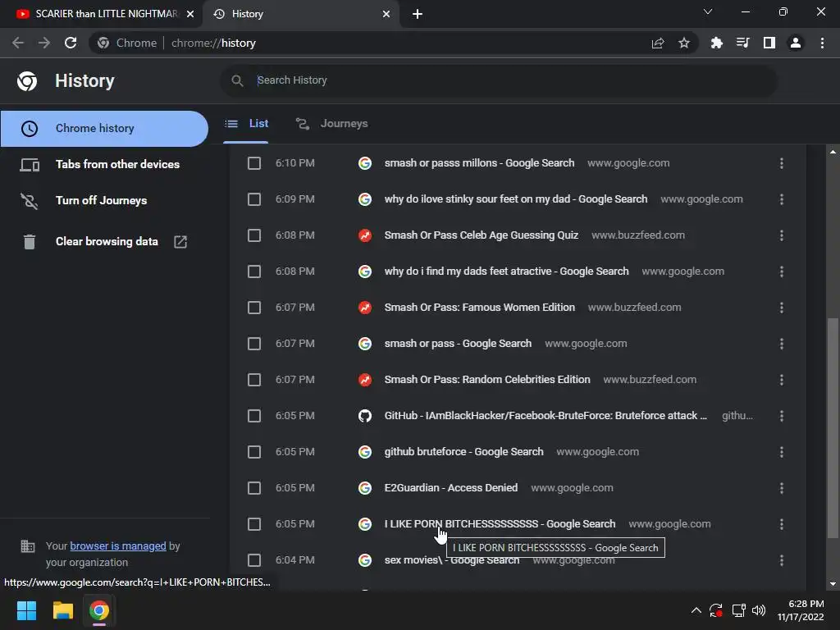Open 'Smash Or Pass: Famous Women Edition' entry

[479, 308]
